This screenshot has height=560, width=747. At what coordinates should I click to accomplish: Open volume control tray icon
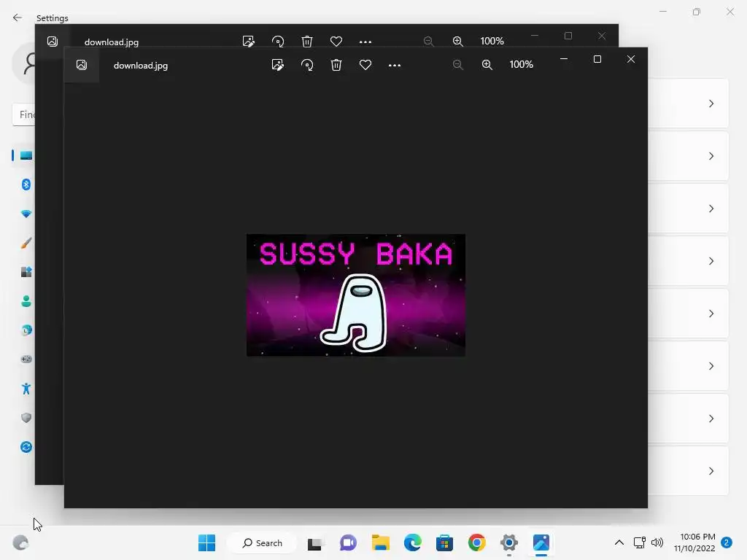[657, 542]
